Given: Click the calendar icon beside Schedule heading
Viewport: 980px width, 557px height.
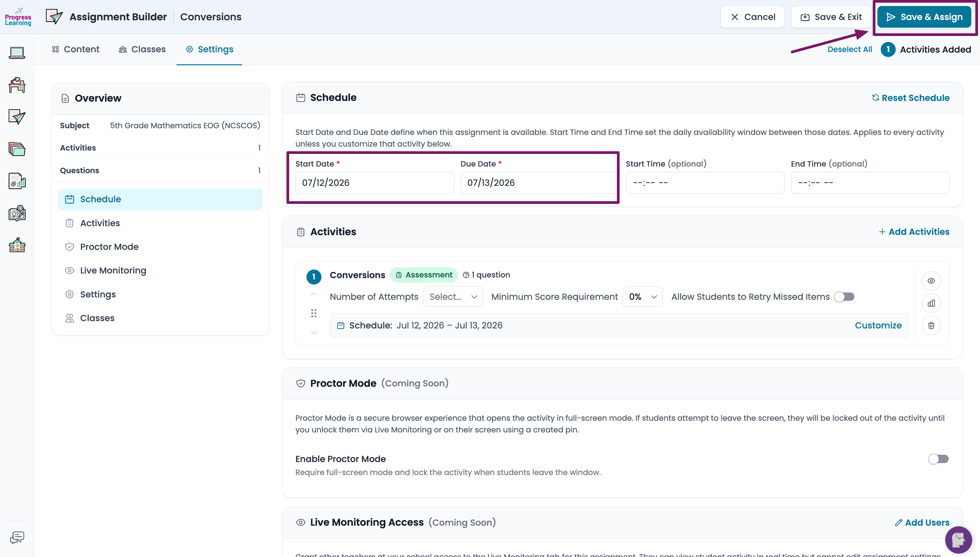Looking at the screenshot, I should tap(301, 98).
